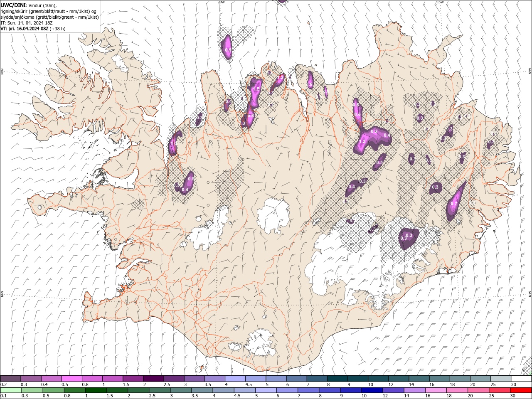
Task: Choose the 3 swatch in the snow legend
Action: pos(194,379)
